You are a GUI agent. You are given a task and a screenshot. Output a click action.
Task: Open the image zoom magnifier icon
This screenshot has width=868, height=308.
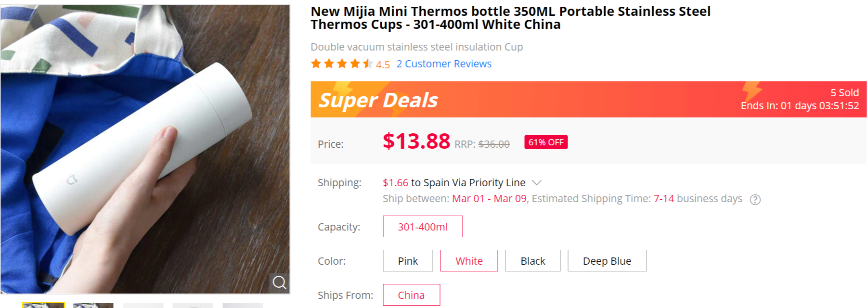click(279, 283)
